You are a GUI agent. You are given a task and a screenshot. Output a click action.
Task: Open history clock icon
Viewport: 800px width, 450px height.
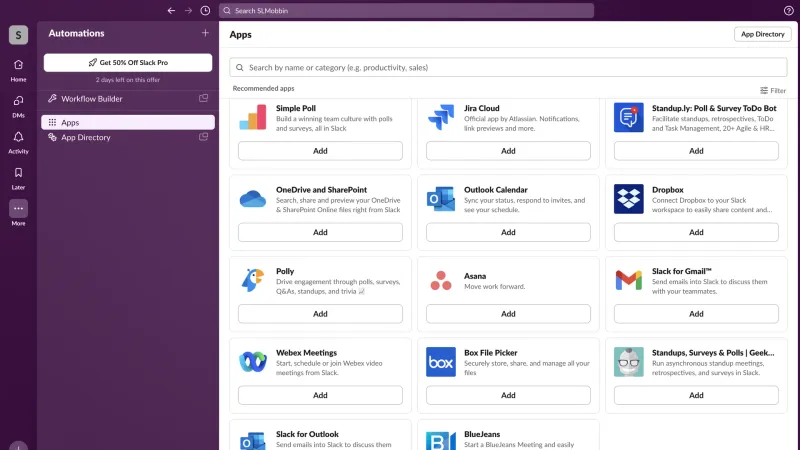(205, 10)
